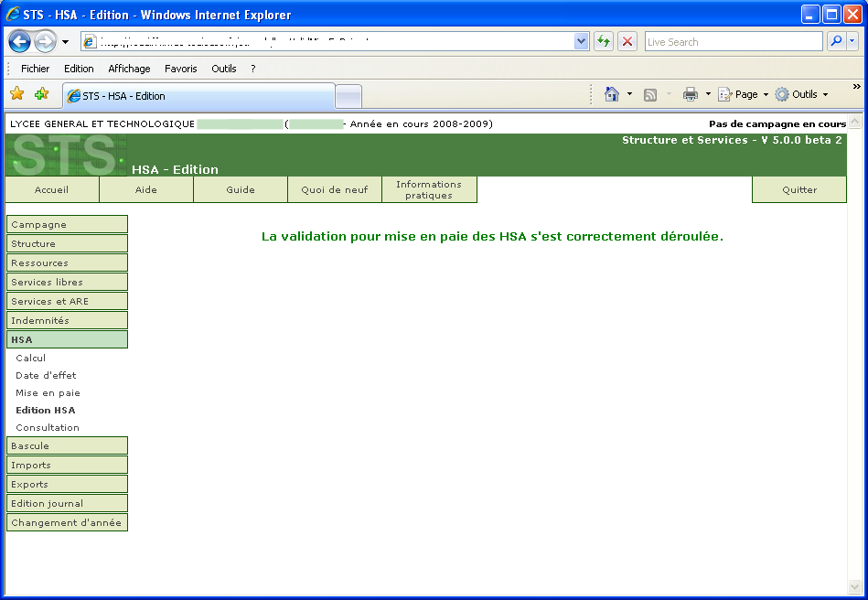
Task: Open Edition journal sidebar section
Action: [x=67, y=503]
